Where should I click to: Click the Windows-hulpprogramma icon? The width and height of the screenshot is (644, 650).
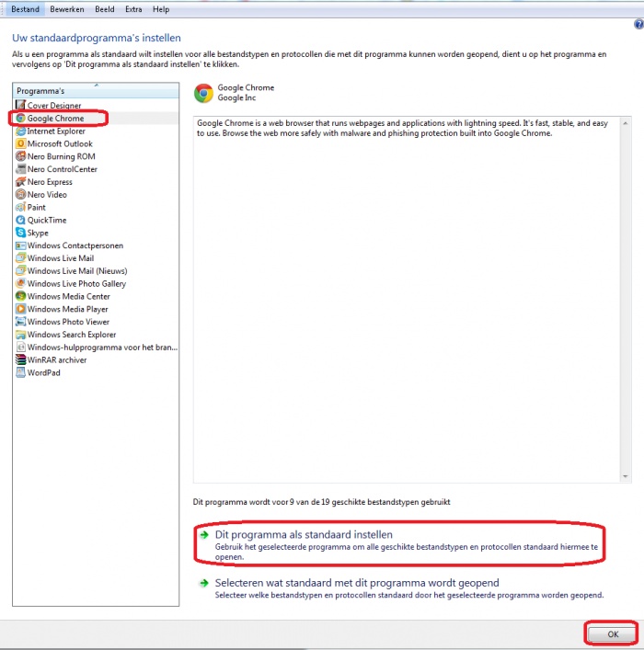coord(20,347)
